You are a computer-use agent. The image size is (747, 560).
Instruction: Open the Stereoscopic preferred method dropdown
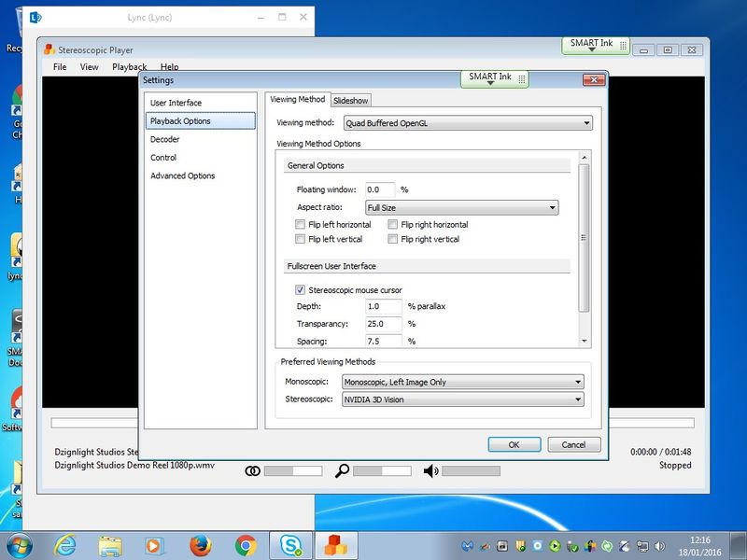coord(462,399)
